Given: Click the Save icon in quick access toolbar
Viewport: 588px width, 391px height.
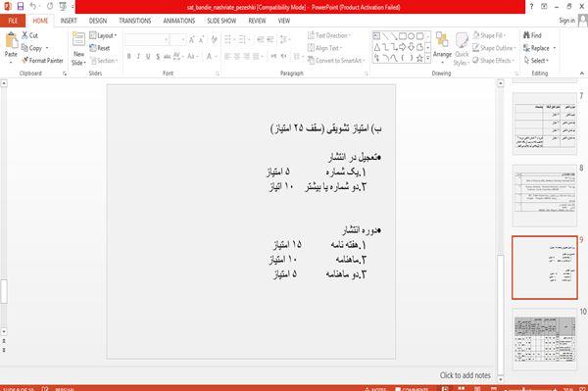Looking at the screenshot, I should coord(21,6).
